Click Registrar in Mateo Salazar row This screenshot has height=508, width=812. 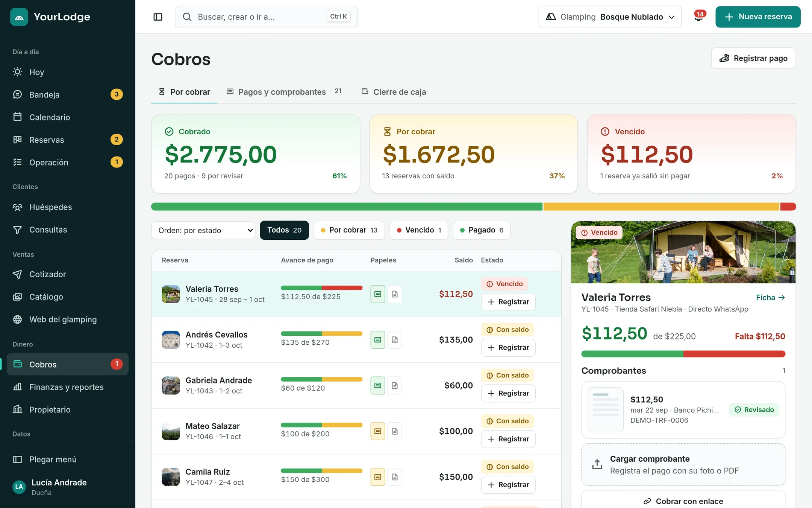click(x=508, y=439)
